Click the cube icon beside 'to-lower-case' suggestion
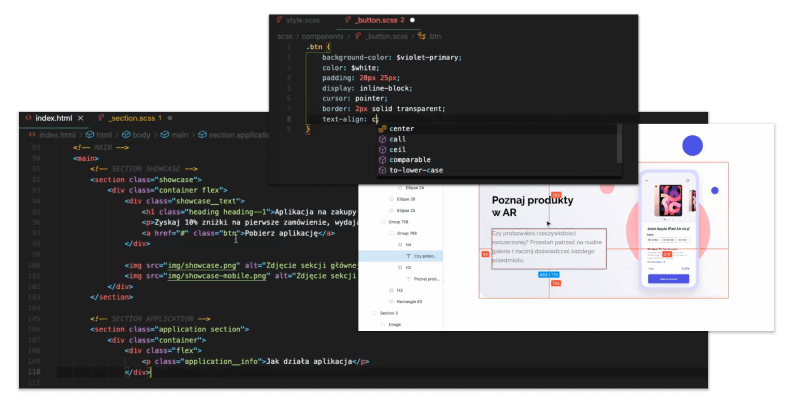Viewport: 788px width, 406px height. [x=382, y=170]
